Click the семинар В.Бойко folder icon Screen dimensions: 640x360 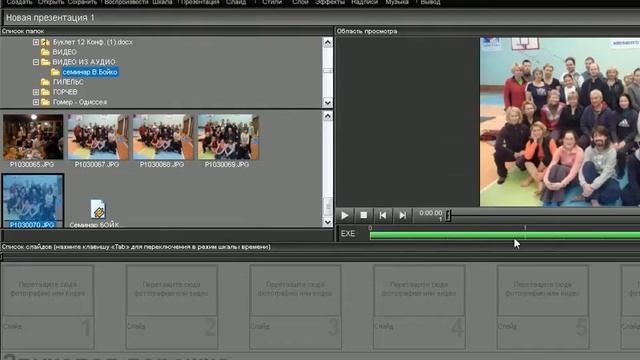pos(55,72)
